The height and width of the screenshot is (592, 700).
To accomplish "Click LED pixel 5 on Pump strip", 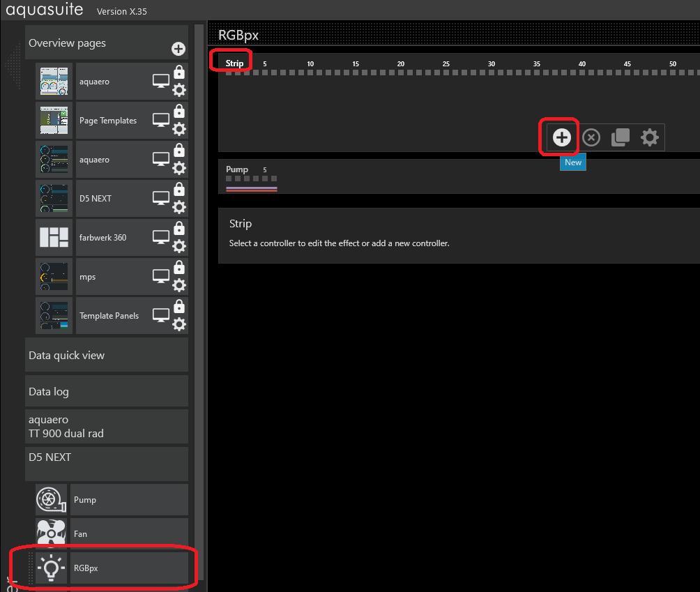I will (x=265, y=179).
